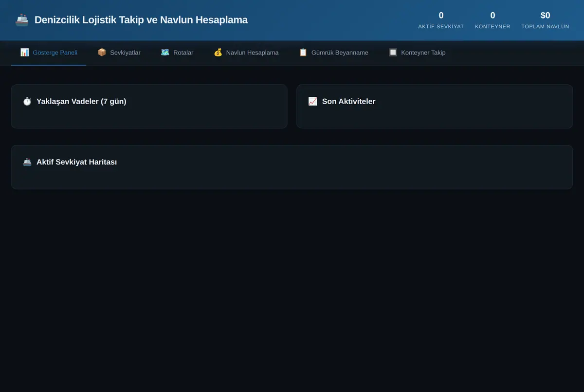Open the Gösterge Paneli tab
Image resolution: width=584 pixels, height=392 pixels.
[49, 53]
